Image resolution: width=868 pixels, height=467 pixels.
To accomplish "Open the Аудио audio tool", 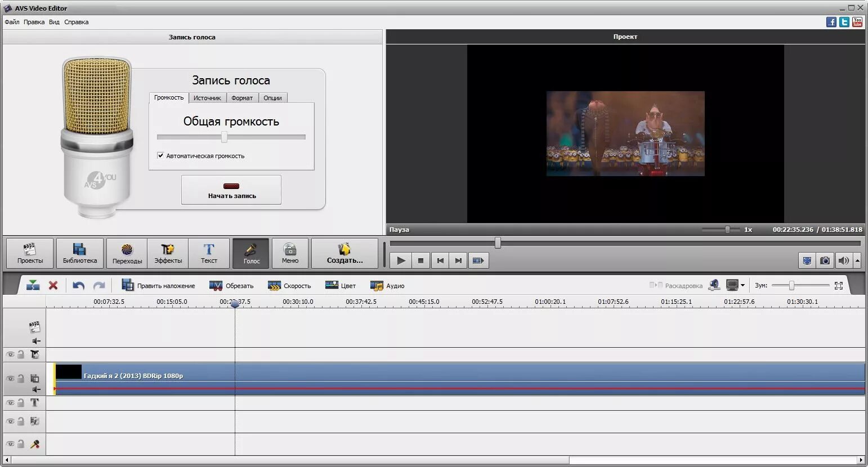I will (387, 285).
